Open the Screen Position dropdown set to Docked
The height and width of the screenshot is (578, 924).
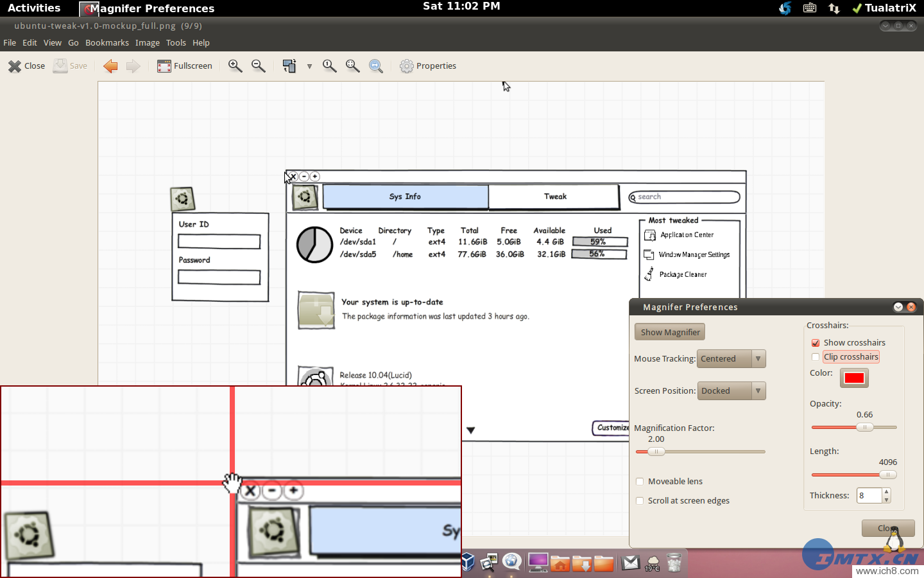732,390
